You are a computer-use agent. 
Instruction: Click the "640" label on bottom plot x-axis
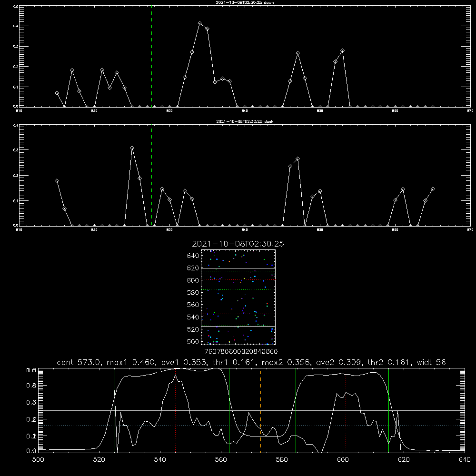[465, 460]
